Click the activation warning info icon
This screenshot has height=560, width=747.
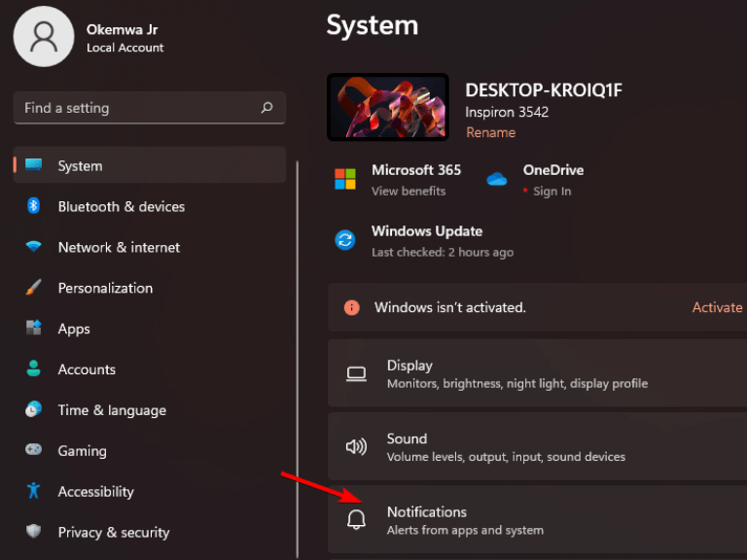pos(351,307)
